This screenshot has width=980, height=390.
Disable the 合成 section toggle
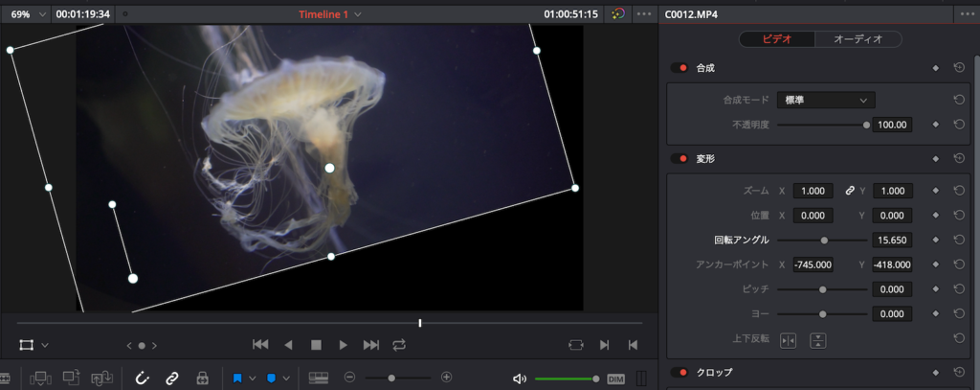click(x=679, y=68)
